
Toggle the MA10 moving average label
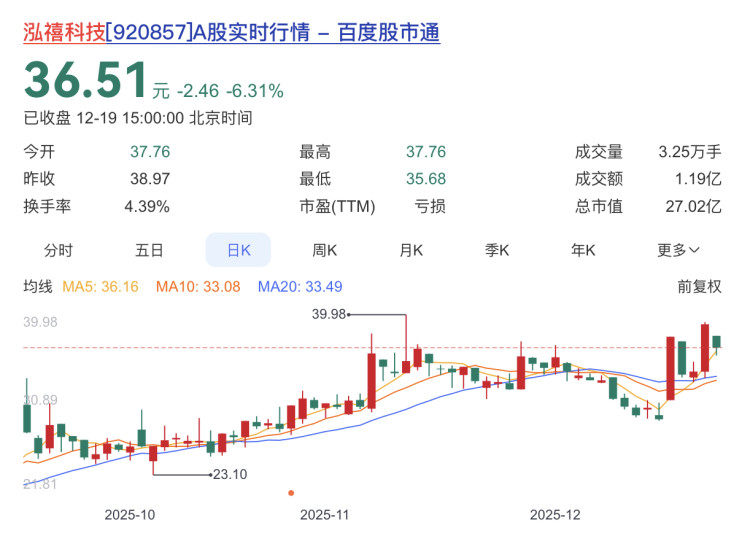[197, 287]
